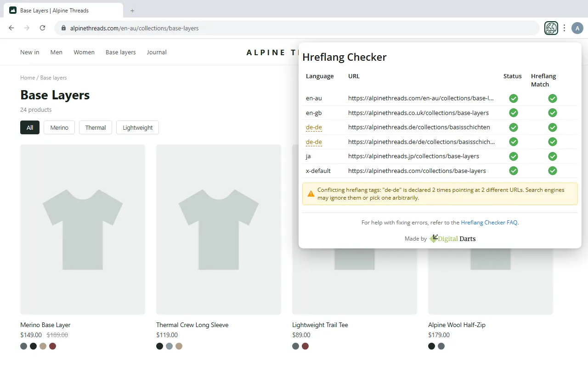
Task: Reload the page
Action: (43, 28)
